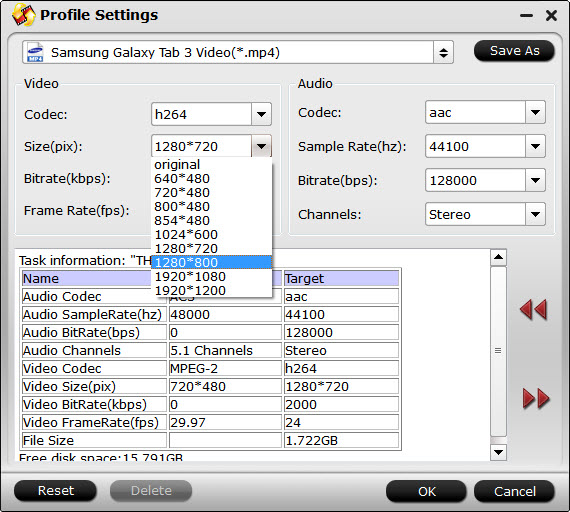Image resolution: width=570 pixels, height=512 pixels.
Task: Click the Reset button
Action: point(56,491)
